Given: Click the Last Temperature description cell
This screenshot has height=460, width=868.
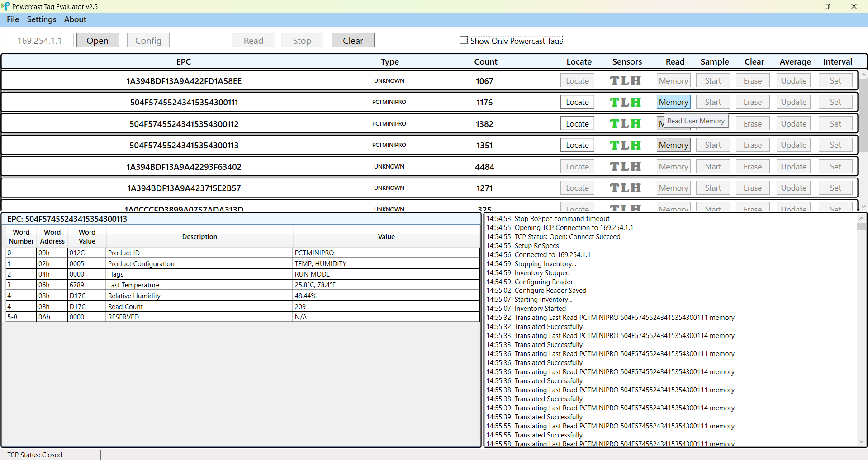Looking at the screenshot, I should click(x=199, y=285).
